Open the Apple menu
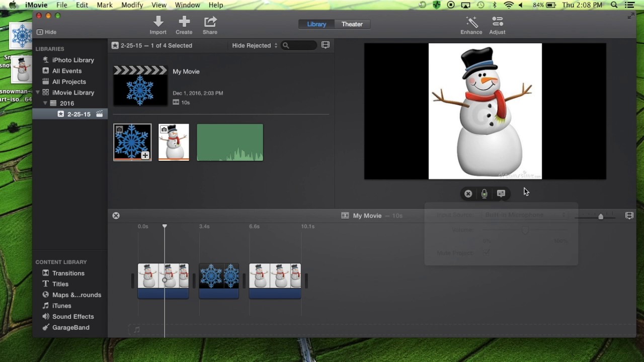 pos(13,5)
